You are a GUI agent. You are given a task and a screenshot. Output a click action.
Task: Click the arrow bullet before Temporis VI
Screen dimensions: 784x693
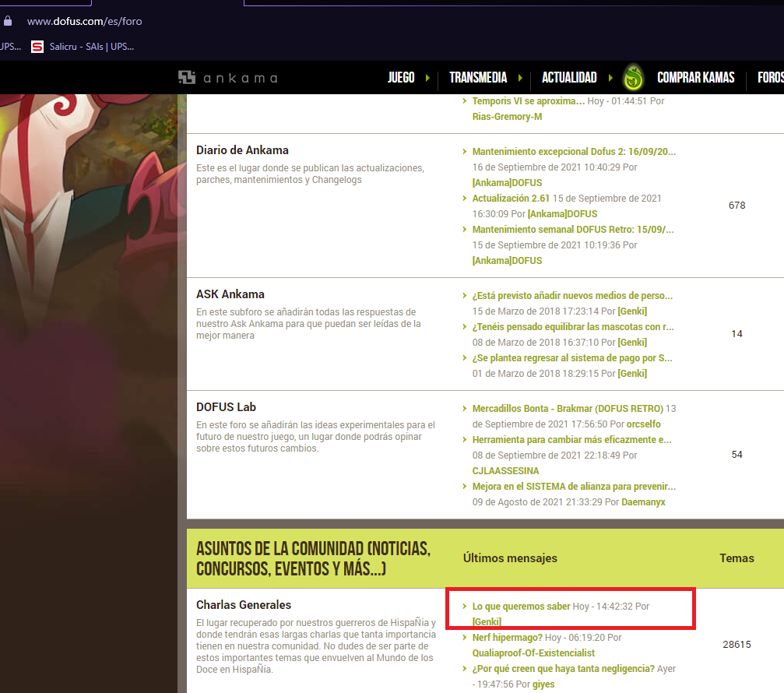pos(465,101)
